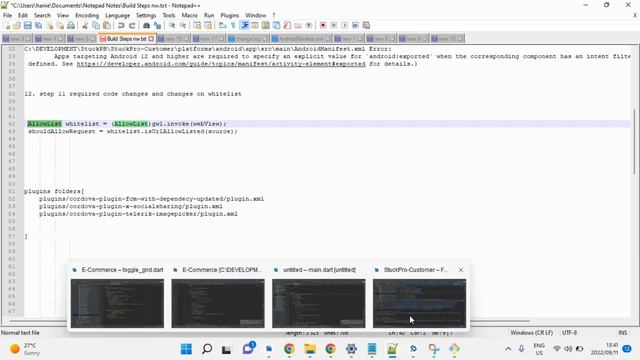This screenshot has height=360, width=640.
Task: Open the Document Map toolbar icon
Action: click(265, 25)
